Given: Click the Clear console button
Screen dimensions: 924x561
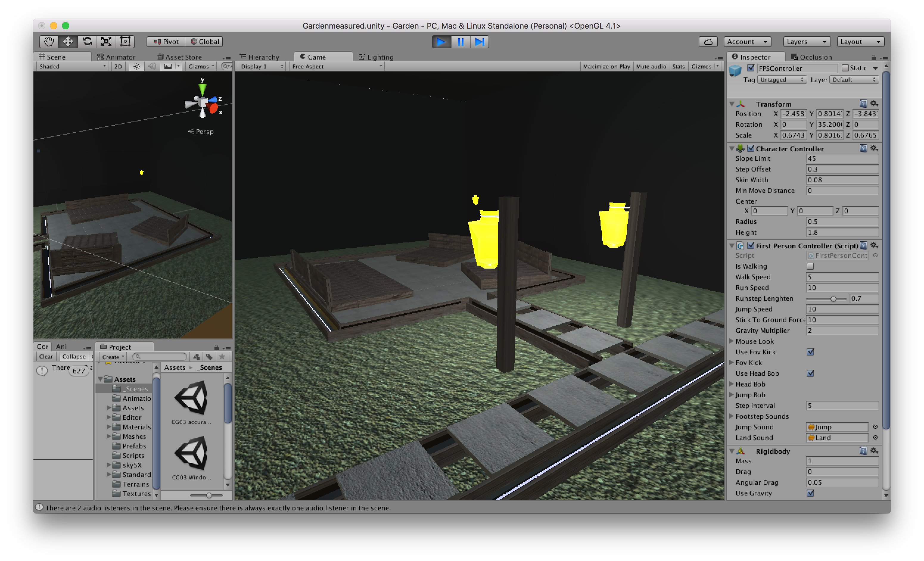Looking at the screenshot, I should (x=46, y=356).
